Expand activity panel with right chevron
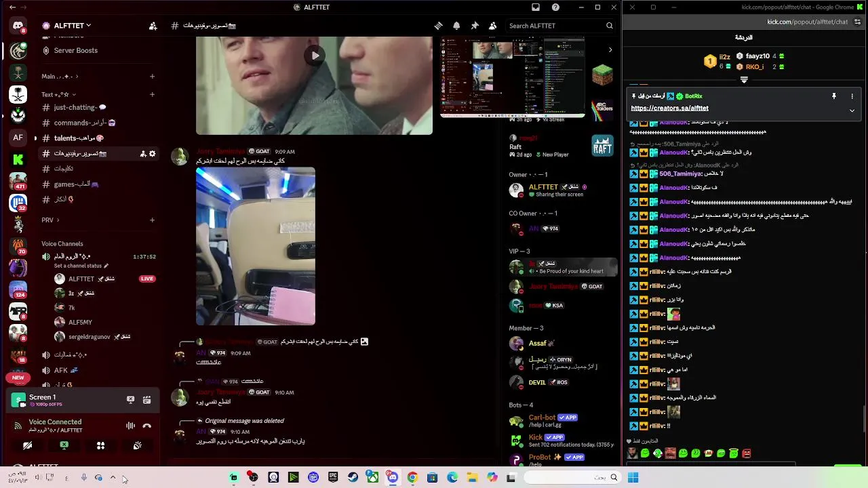 (x=610, y=49)
